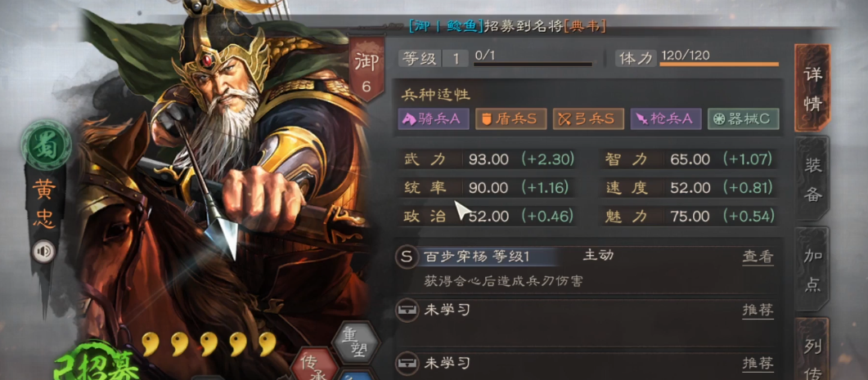
Task: Switch to the 详情 tab
Action: tap(812, 88)
